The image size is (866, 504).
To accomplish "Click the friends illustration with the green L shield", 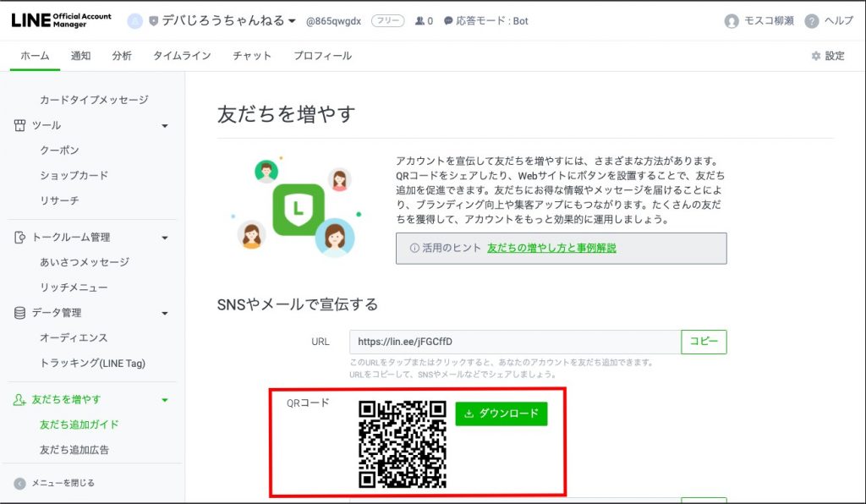I will click(297, 207).
